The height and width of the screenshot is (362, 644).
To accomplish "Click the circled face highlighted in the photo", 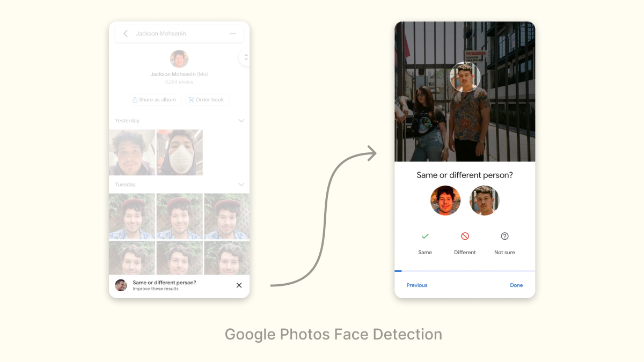I will click(x=465, y=77).
